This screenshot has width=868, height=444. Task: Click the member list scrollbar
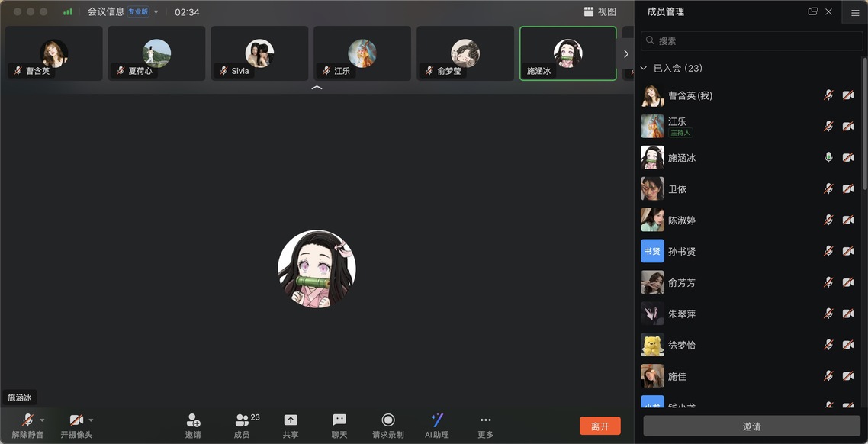click(865, 123)
